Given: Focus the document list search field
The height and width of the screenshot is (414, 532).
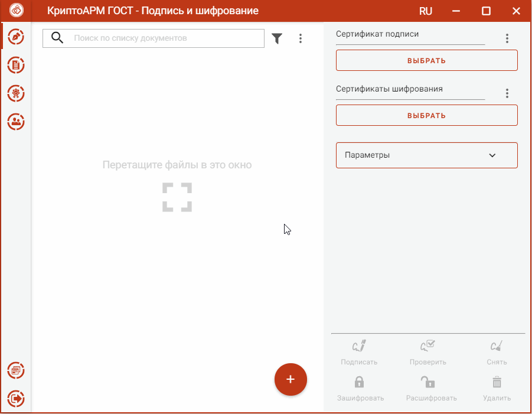Looking at the screenshot, I should (x=165, y=38).
